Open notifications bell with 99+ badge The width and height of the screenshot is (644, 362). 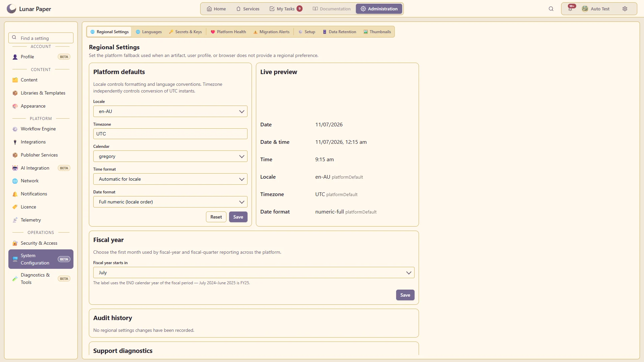coord(570,9)
